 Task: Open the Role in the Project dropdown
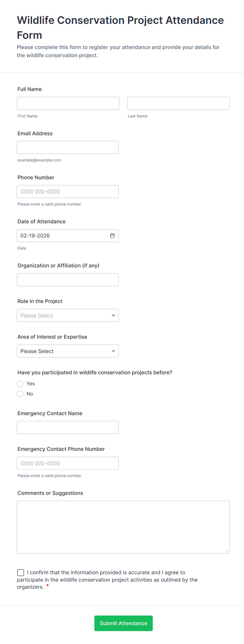(68, 316)
